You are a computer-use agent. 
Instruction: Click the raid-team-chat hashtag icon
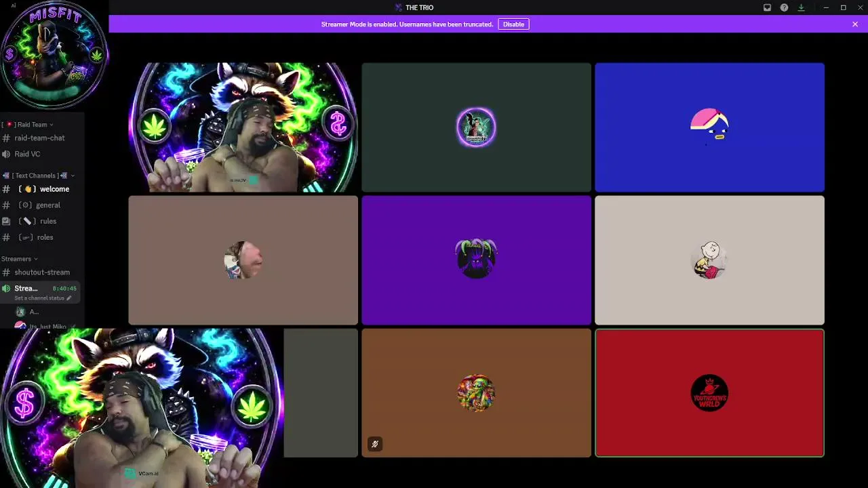click(6, 138)
